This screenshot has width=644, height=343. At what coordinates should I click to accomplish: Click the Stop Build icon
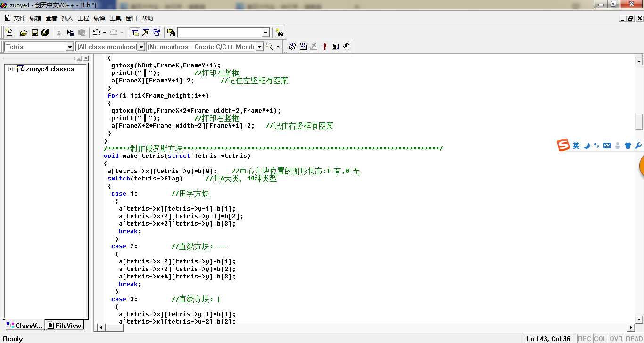314,47
